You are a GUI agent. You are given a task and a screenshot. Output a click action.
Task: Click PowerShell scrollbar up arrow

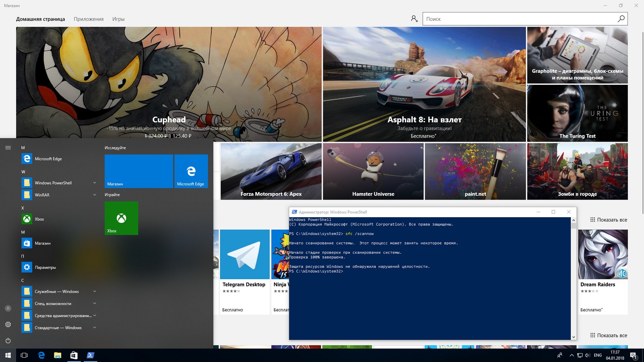point(574,220)
